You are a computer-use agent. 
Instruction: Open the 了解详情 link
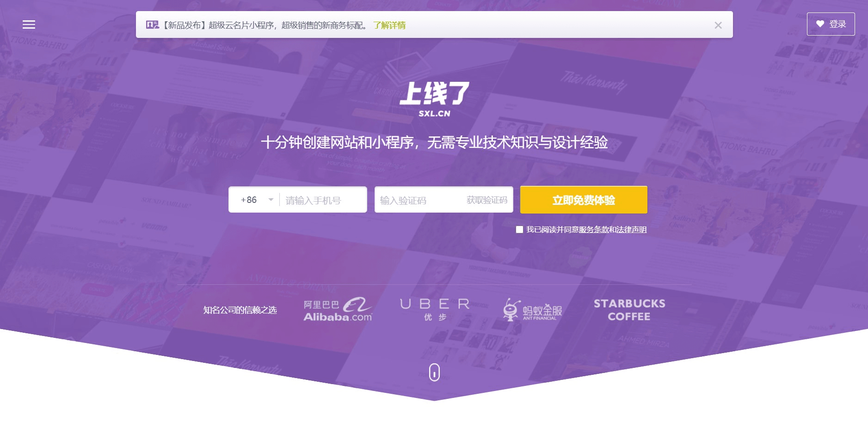click(389, 25)
